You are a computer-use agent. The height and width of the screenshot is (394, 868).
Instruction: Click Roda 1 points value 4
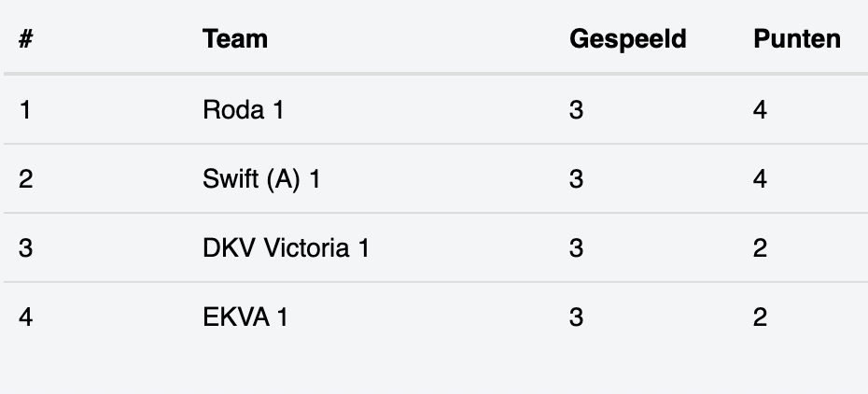click(760, 109)
